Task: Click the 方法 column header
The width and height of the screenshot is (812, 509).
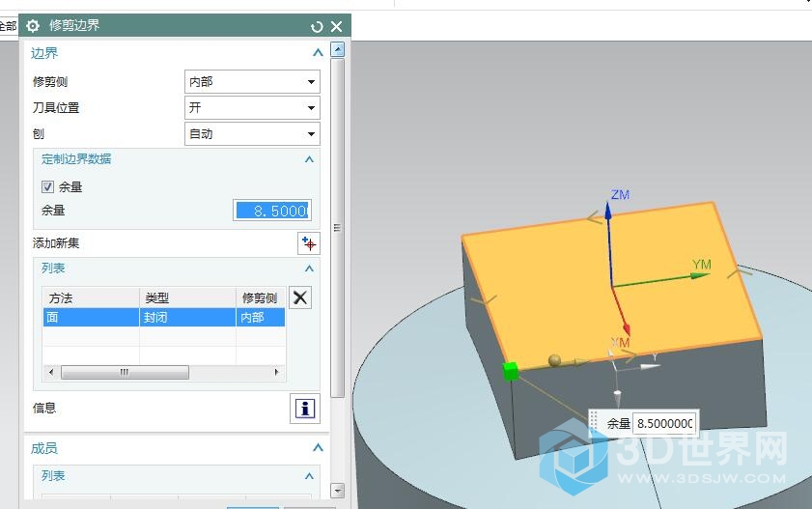Action: pyautogui.click(x=91, y=298)
